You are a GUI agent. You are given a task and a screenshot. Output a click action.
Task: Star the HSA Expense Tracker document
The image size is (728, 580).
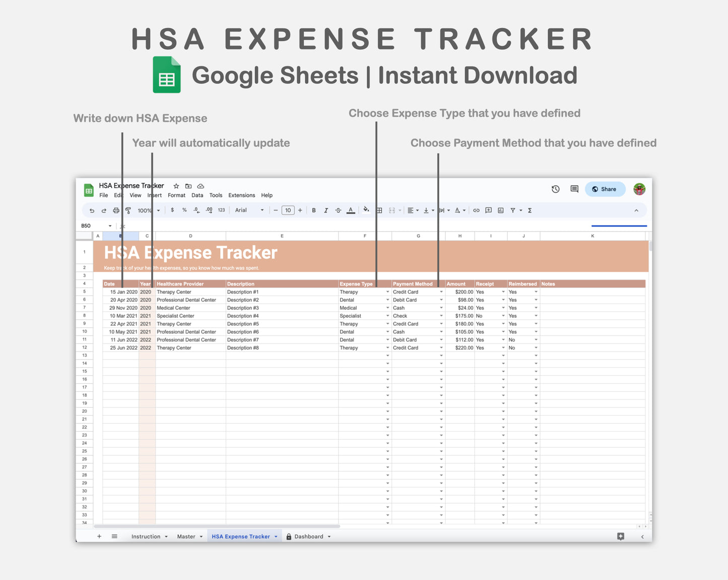click(x=176, y=186)
